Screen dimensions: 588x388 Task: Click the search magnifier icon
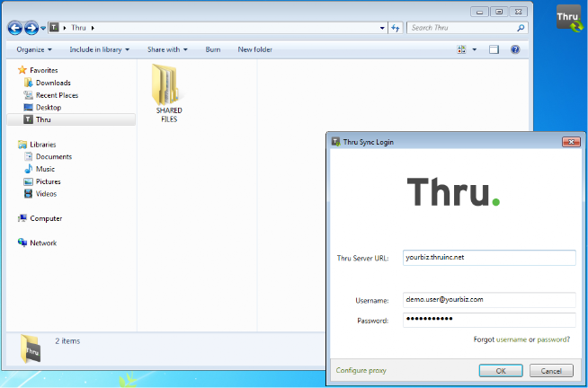521,29
